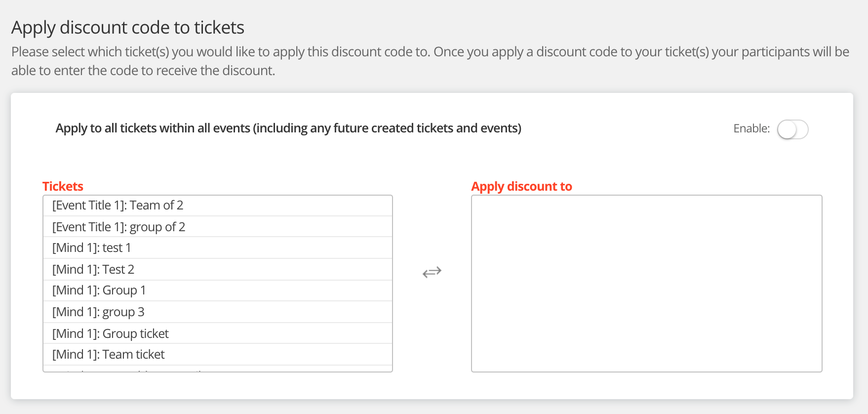The height and width of the screenshot is (414, 868).
Task: Click the partially hidden ticket at list bottom
Action: [x=148, y=369]
